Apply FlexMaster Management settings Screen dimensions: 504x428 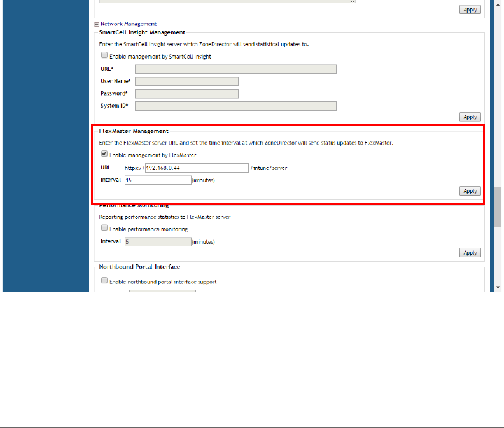pos(470,191)
